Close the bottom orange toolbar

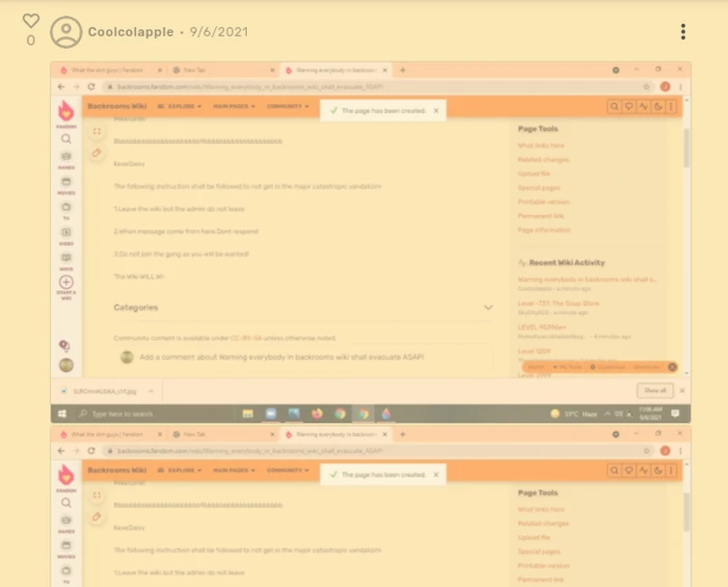pyautogui.click(x=672, y=367)
